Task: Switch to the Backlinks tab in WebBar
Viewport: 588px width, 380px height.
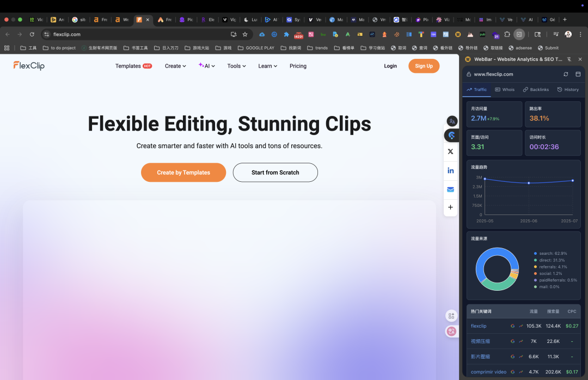Action: tap(536, 90)
